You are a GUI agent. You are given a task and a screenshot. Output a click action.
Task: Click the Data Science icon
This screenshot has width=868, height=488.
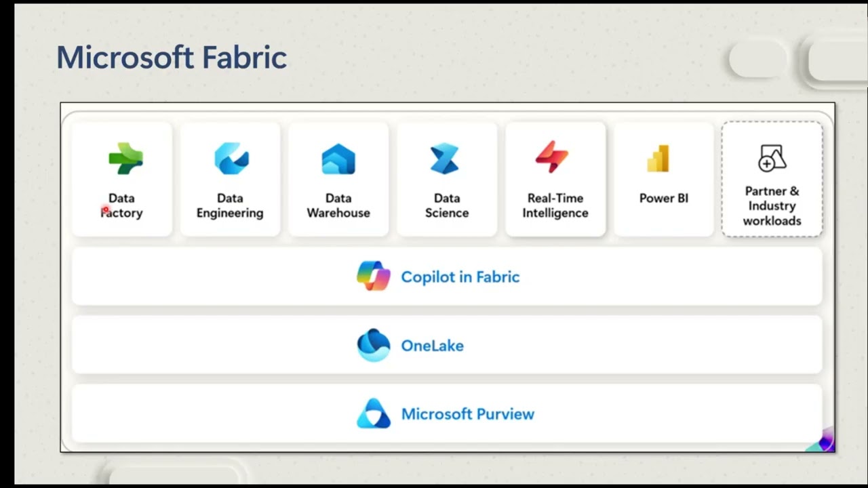click(x=445, y=159)
